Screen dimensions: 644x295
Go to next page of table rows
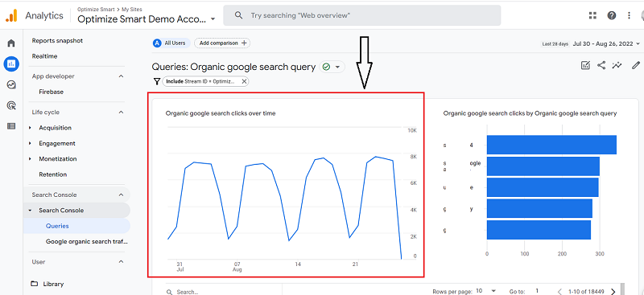(613, 291)
